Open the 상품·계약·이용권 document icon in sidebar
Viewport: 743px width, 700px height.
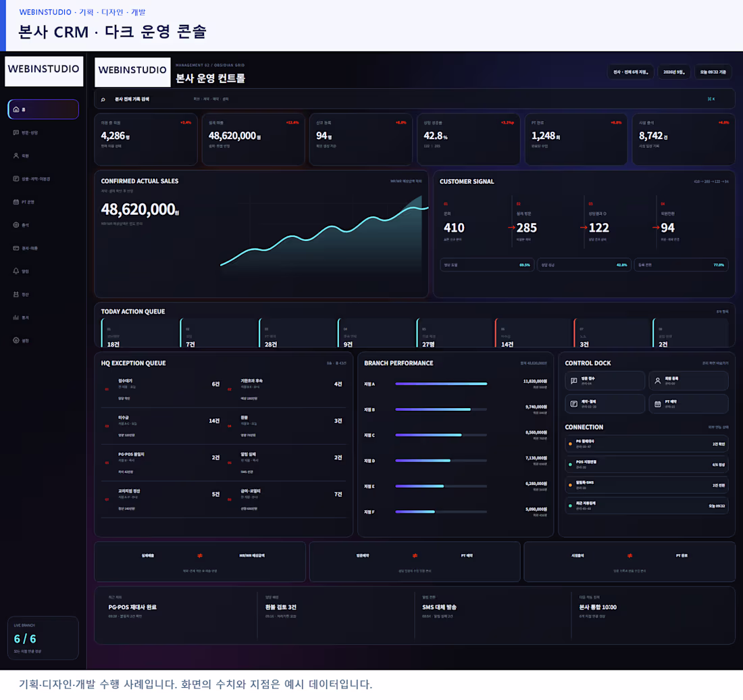pos(16,178)
